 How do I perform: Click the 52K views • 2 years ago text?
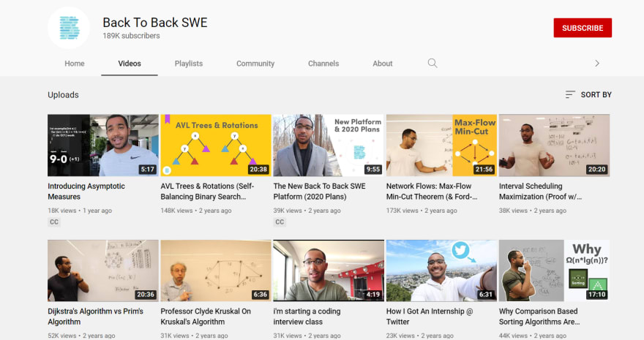click(81, 336)
